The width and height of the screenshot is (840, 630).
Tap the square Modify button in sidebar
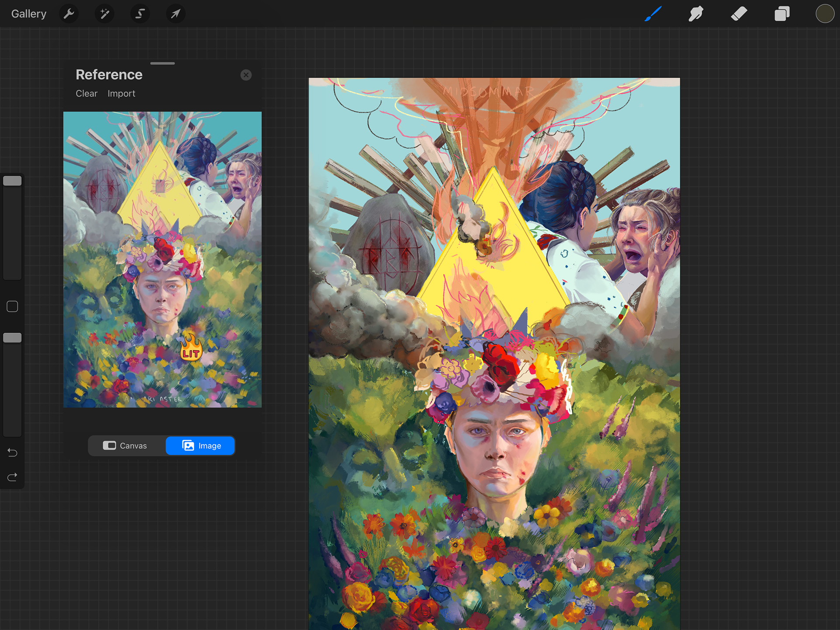(x=12, y=306)
